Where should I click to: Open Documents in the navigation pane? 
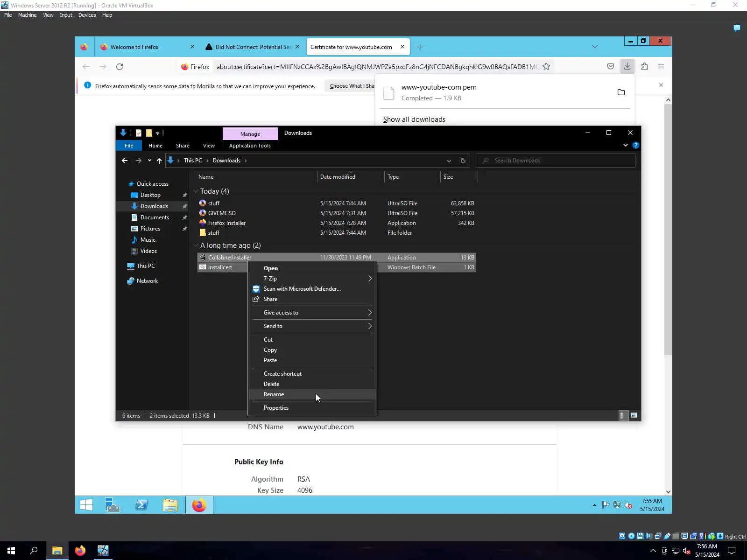(155, 217)
